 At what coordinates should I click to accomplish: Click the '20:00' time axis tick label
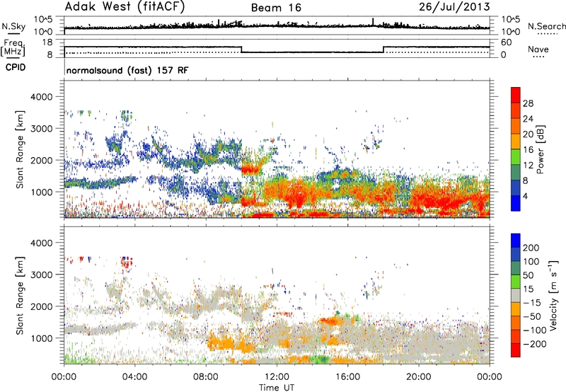pyautogui.click(x=418, y=377)
